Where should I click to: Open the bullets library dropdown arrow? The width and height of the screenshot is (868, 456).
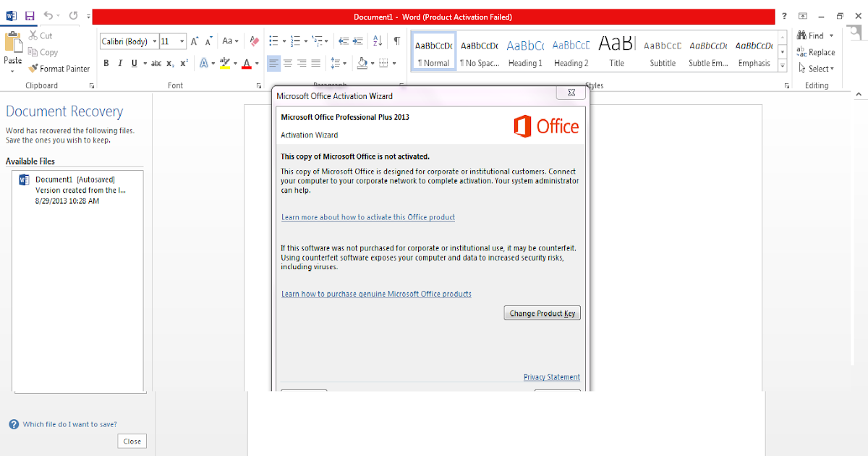(284, 42)
